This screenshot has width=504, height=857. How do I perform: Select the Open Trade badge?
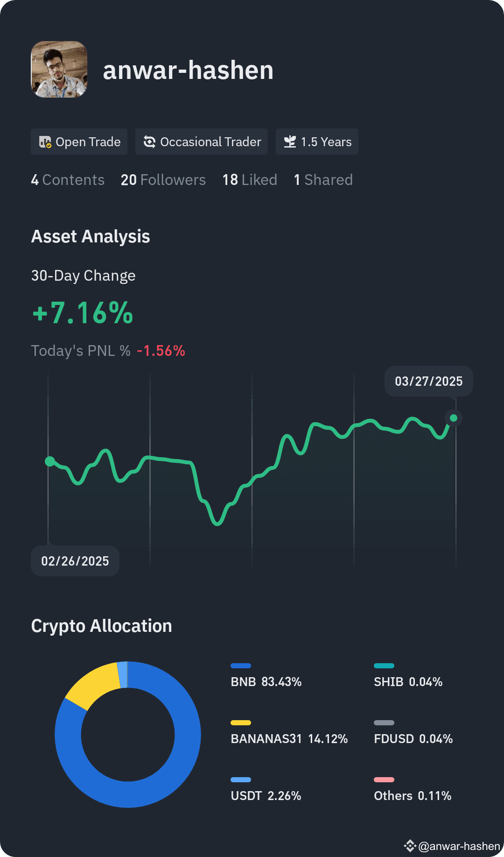[x=79, y=142]
